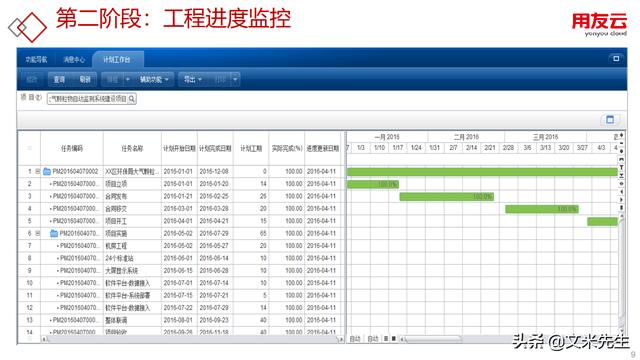The image size is (640, 360).
Task: Click the 3/13 week header in Gantt
Action: (546, 148)
